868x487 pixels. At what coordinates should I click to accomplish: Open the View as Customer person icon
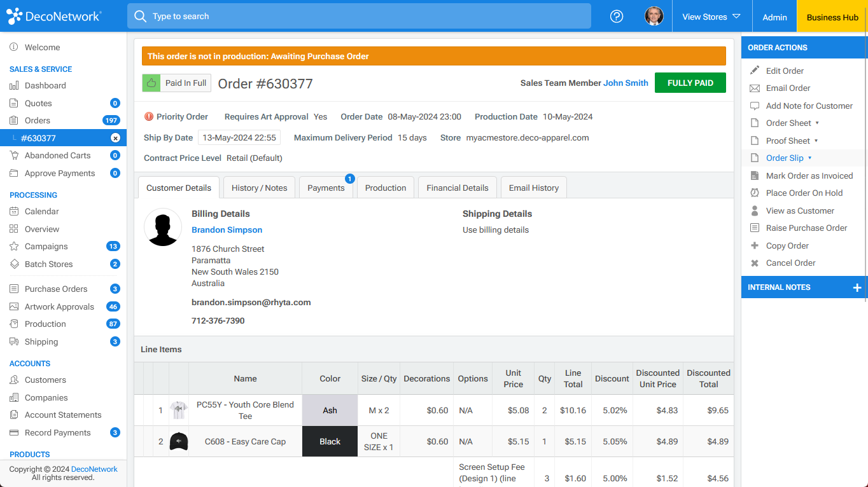click(x=753, y=210)
